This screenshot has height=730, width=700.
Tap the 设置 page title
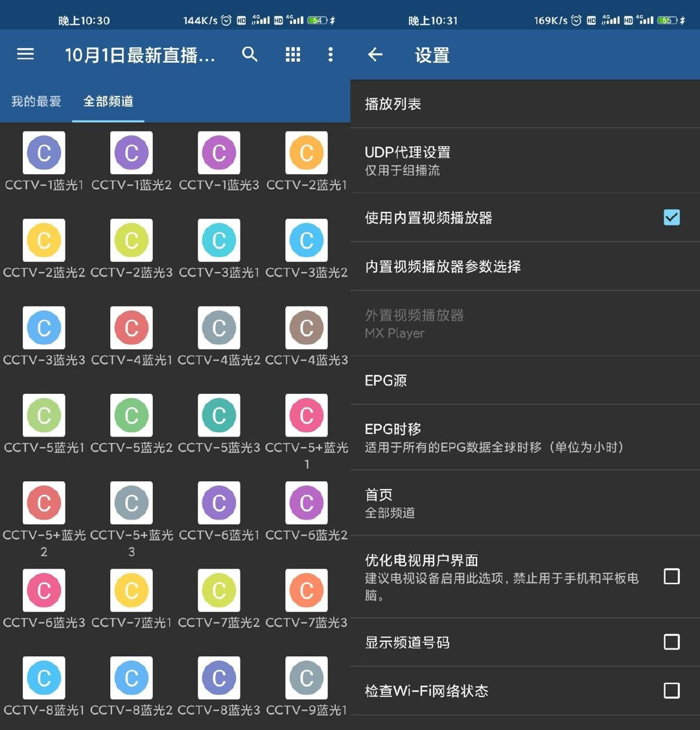432,55
